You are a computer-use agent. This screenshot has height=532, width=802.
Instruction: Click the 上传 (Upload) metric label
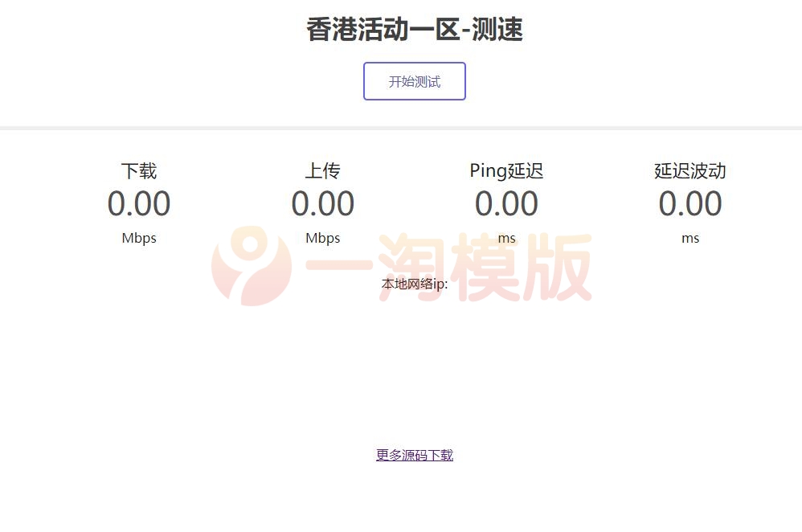point(323,170)
